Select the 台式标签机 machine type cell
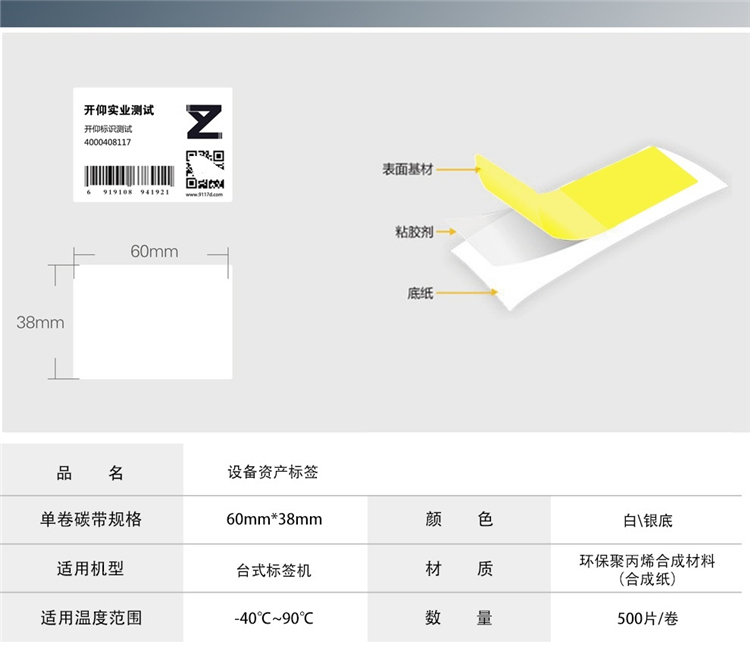This screenshot has width=750, height=647. (x=273, y=569)
